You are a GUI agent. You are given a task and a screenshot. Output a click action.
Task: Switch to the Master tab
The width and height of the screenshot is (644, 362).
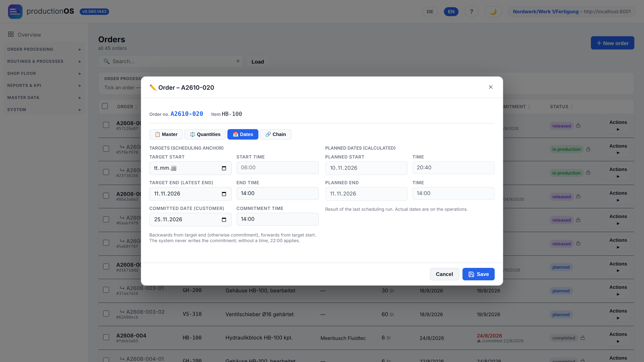(166, 134)
